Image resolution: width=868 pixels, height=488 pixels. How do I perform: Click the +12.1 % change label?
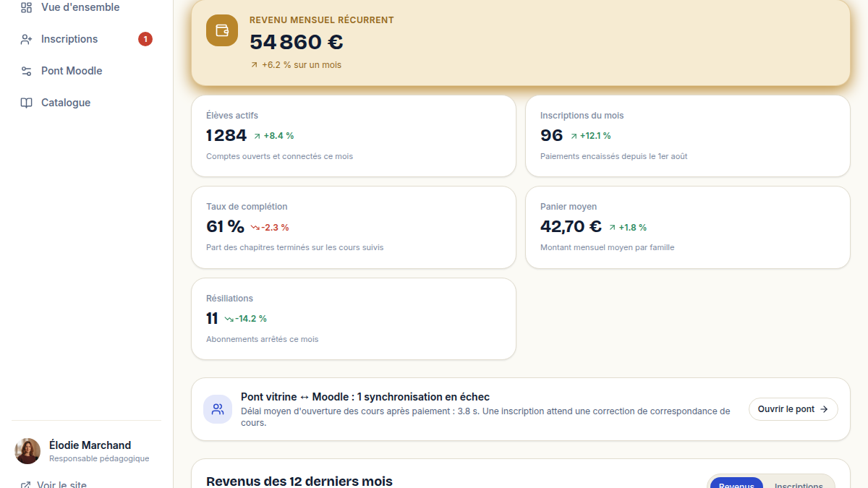click(595, 136)
